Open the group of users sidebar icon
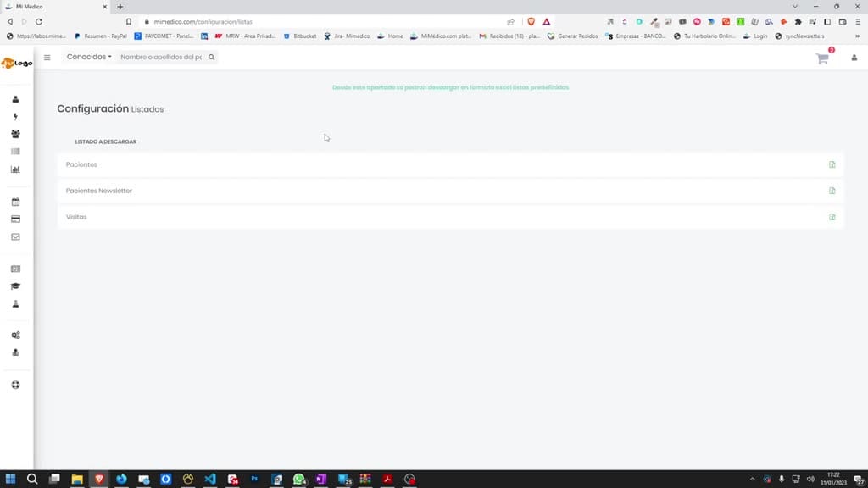The height and width of the screenshot is (488, 868). (15, 134)
